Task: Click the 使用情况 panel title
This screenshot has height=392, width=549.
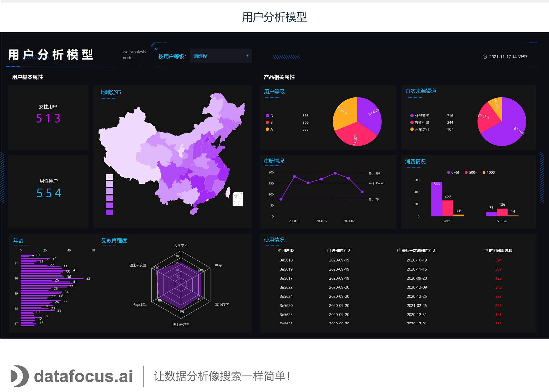Action: coord(274,240)
